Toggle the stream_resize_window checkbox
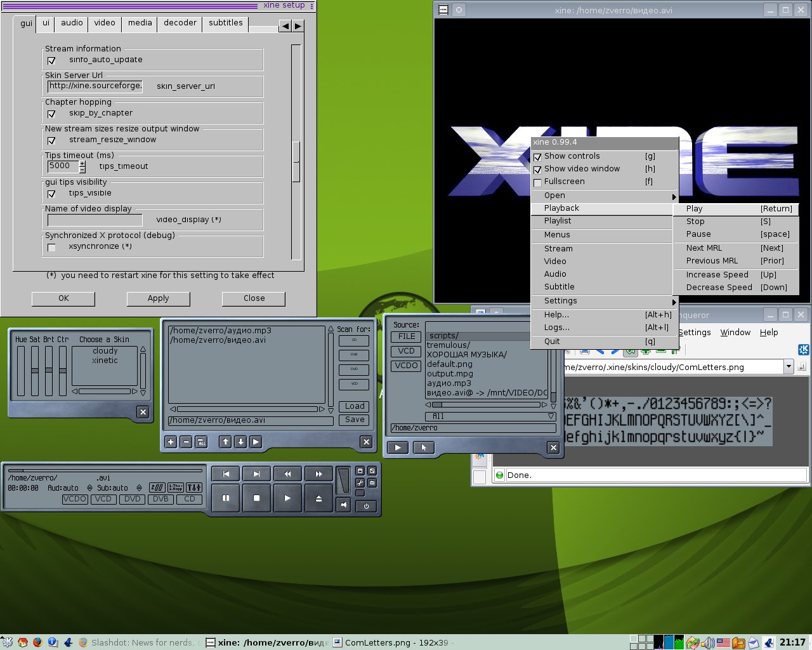Image resolution: width=812 pixels, height=650 pixels. (51, 141)
